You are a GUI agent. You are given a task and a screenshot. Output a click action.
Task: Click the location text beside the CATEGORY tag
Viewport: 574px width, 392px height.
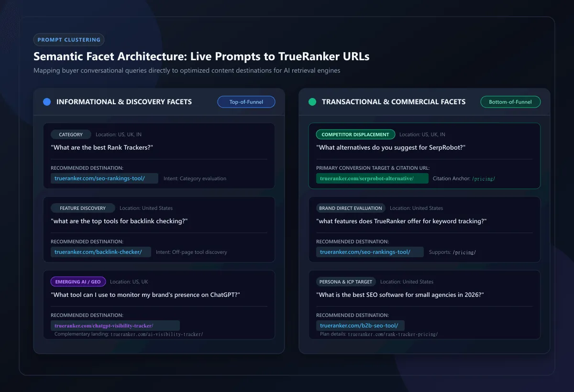point(119,134)
